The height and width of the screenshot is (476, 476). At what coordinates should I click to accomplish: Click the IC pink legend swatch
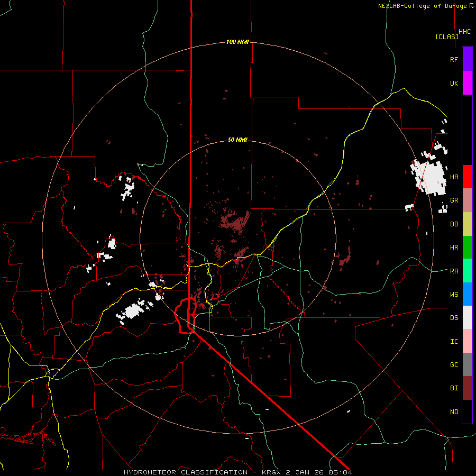point(467,341)
